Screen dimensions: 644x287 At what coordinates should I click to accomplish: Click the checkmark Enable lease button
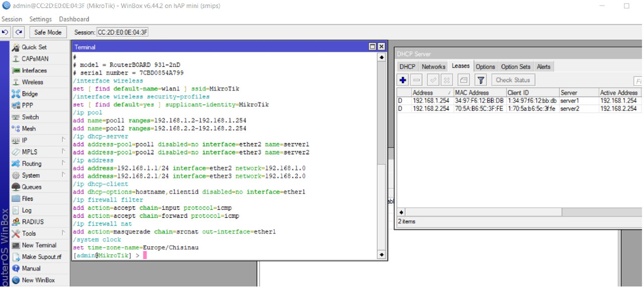(x=433, y=80)
